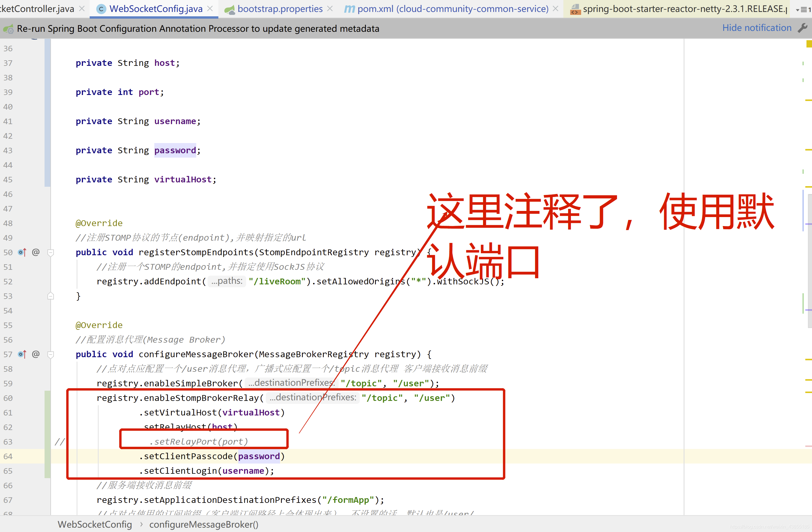Click the Spring Boot notification leaf icon
The image size is (812, 532).
pos(8,29)
